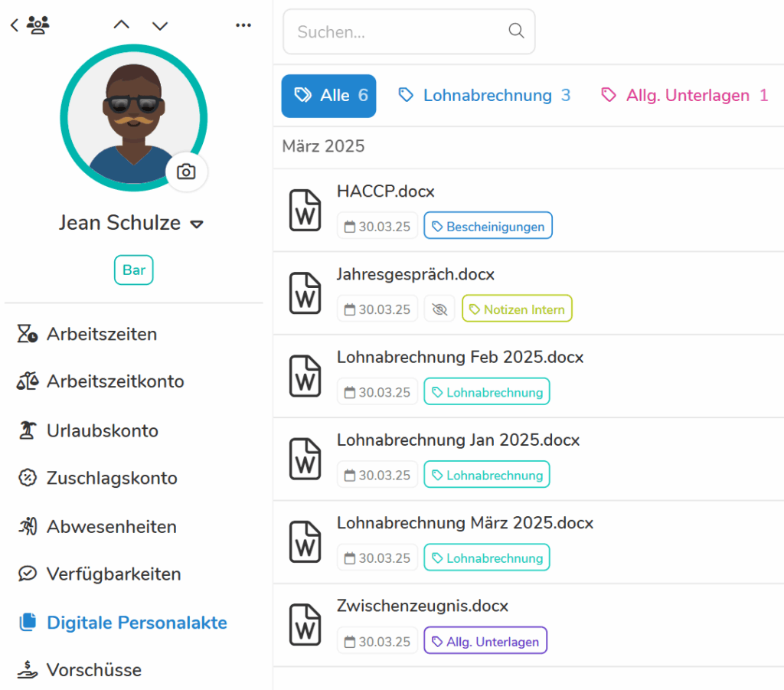The height and width of the screenshot is (690, 784).
Task: Select the Alle 6 filter tab
Action: 328,96
